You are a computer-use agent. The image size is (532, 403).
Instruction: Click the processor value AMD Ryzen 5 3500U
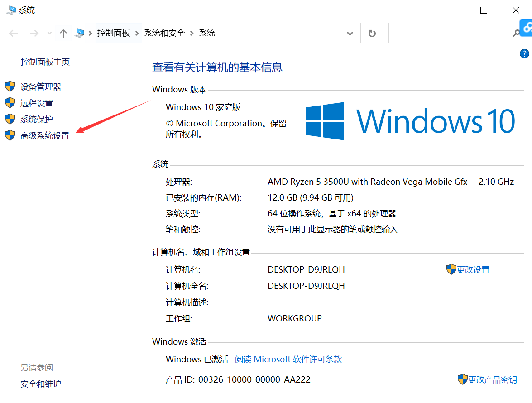[x=368, y=182]
